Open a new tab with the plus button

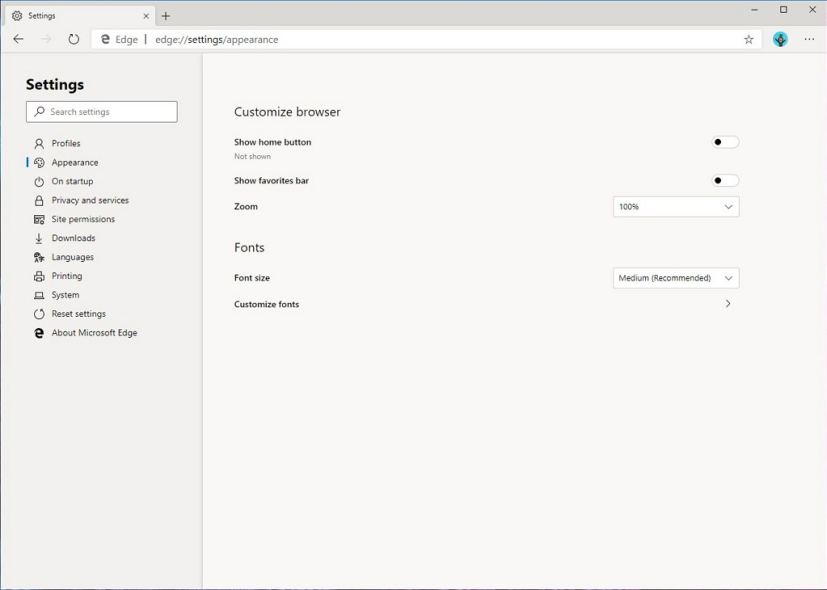tap(166, 16)
